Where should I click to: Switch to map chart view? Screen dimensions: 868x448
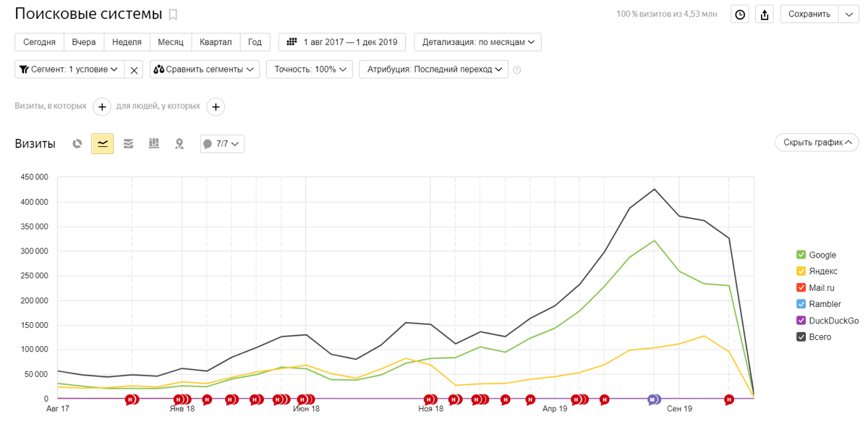point(179,143)
